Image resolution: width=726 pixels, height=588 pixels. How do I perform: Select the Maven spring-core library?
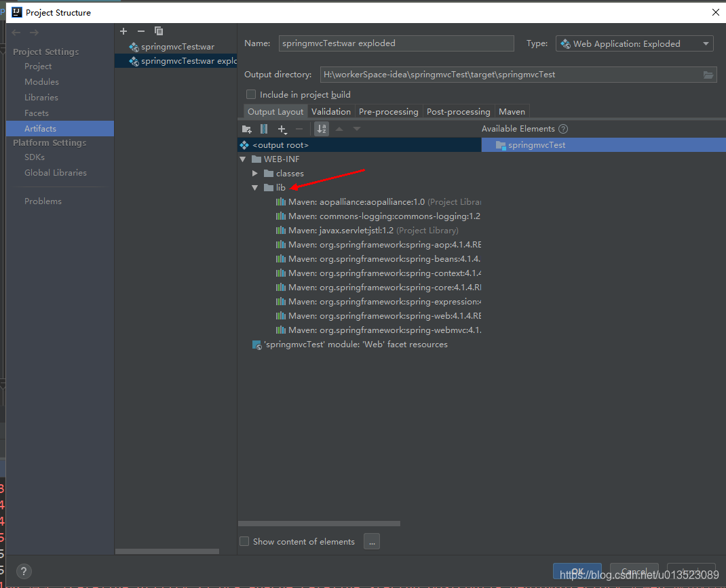tap(378, 288)
